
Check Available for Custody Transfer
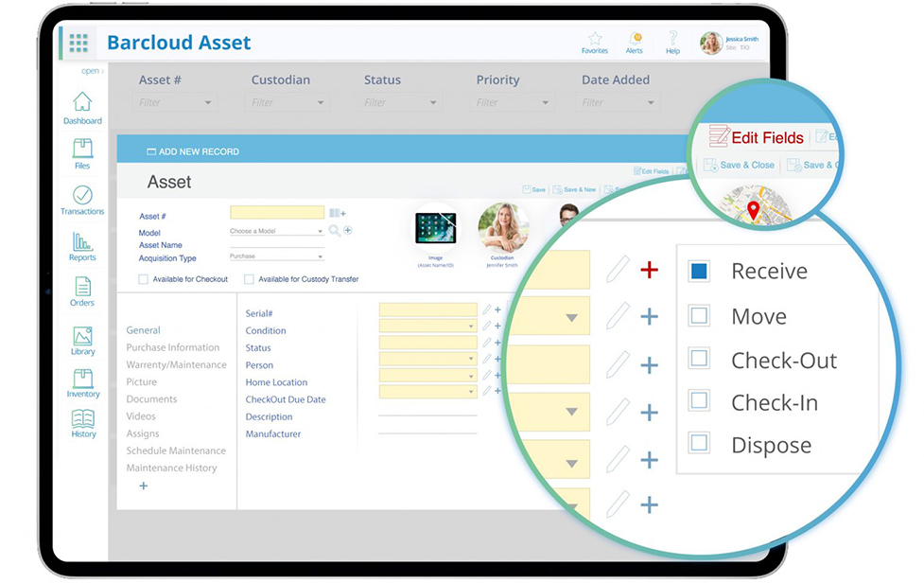[250, 279]
